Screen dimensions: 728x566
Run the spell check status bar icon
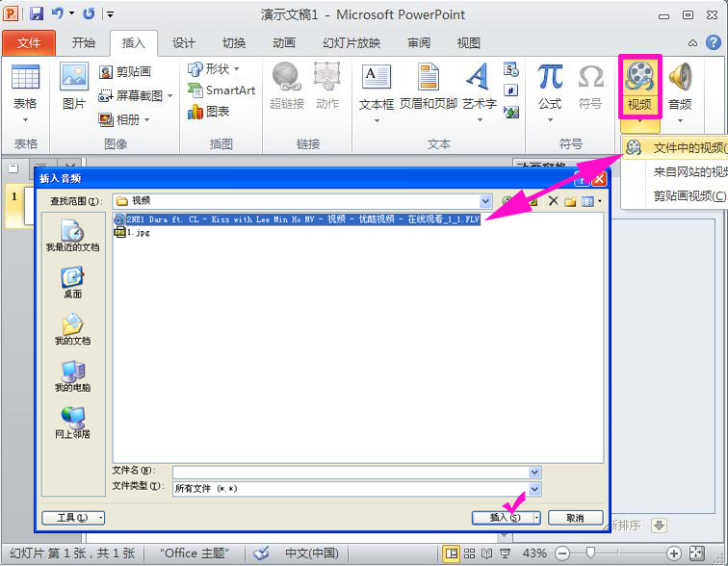tap(261, 553)
